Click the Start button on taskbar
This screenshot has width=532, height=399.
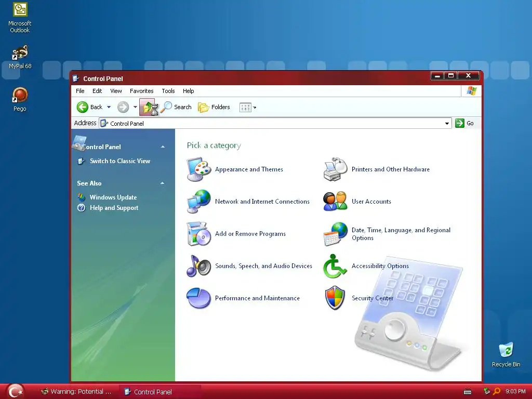[16, 392]
